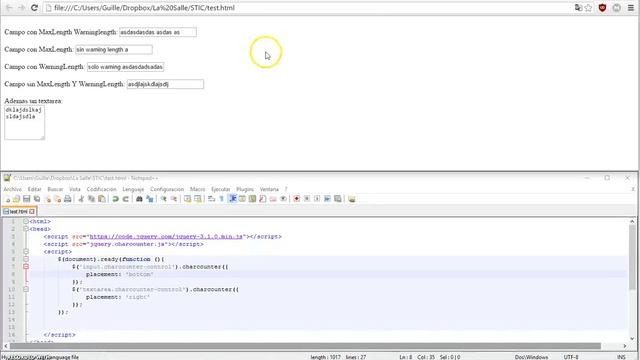Open the Replace dialog toolbar icon

150,199
